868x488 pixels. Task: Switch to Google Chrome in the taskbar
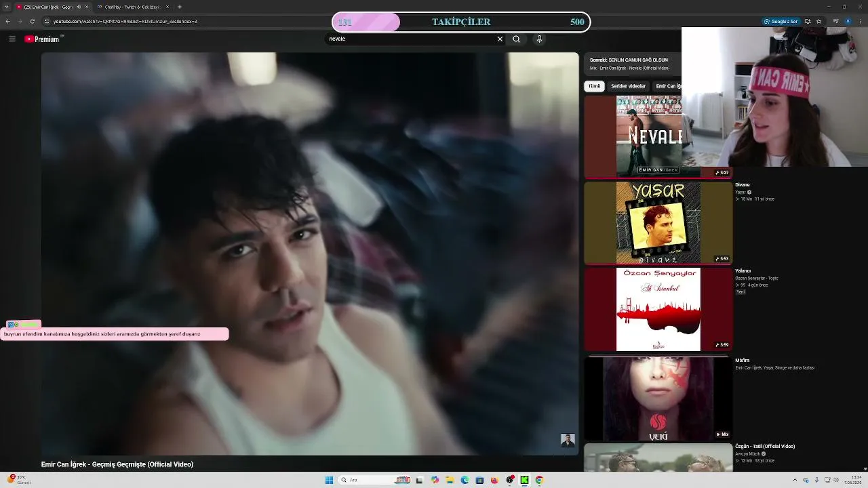[539, 480]
